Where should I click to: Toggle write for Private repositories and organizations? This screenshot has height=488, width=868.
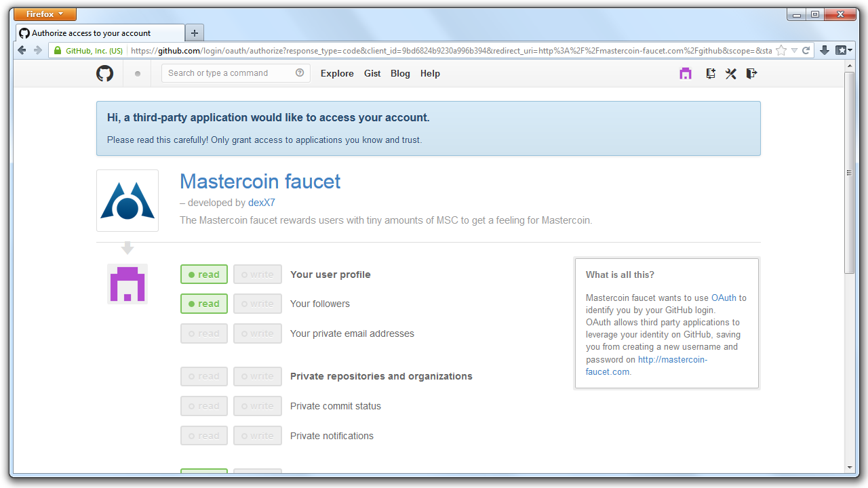[258, 376]
